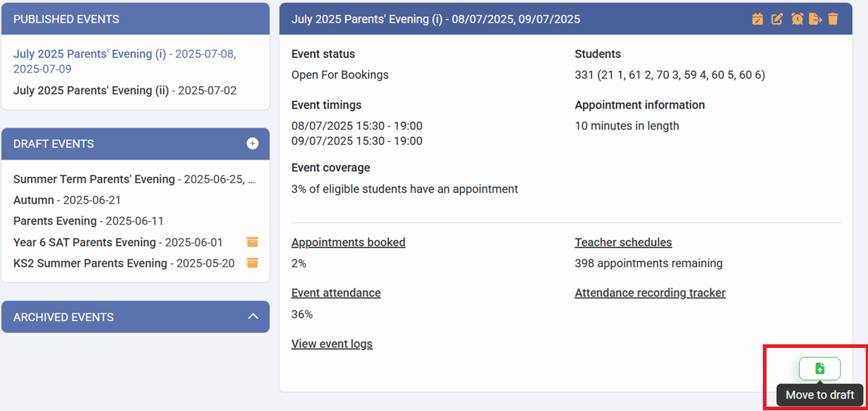Click the file export arrow icon

tap(815, 19)
